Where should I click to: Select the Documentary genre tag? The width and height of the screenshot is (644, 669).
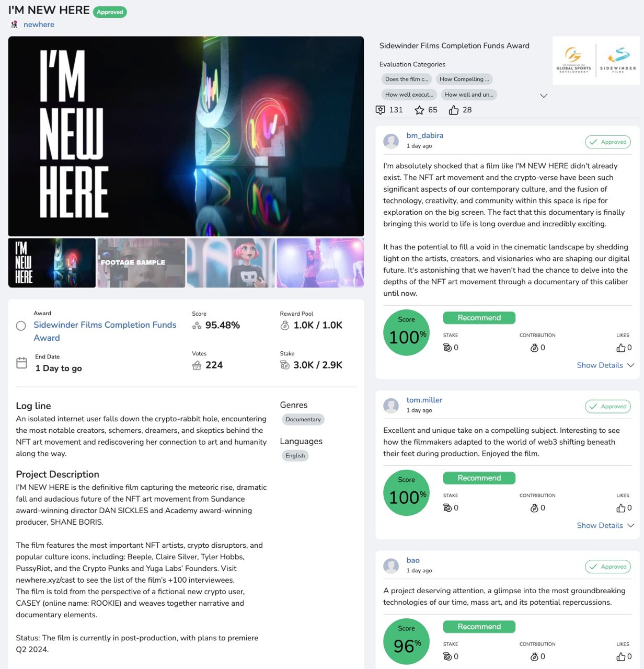pos(303,419)
